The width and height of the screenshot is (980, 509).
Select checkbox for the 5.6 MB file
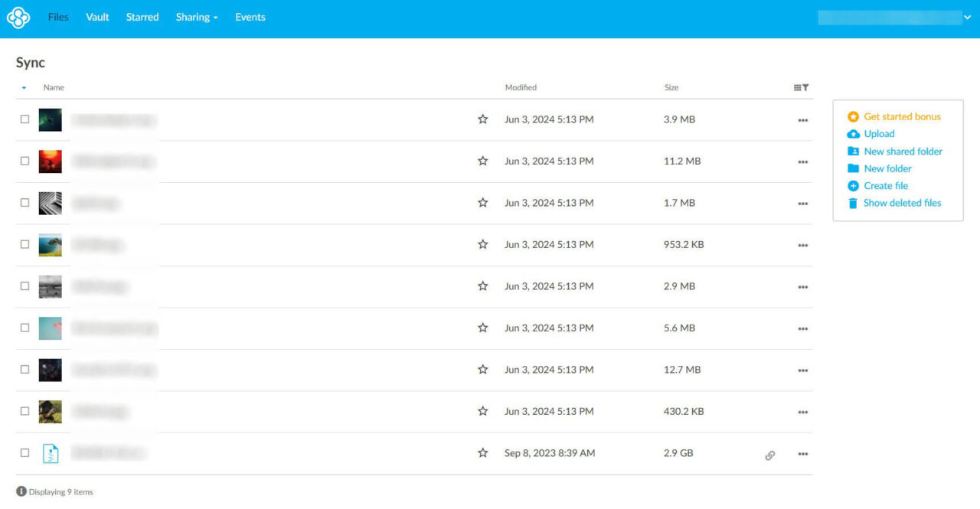24,328
